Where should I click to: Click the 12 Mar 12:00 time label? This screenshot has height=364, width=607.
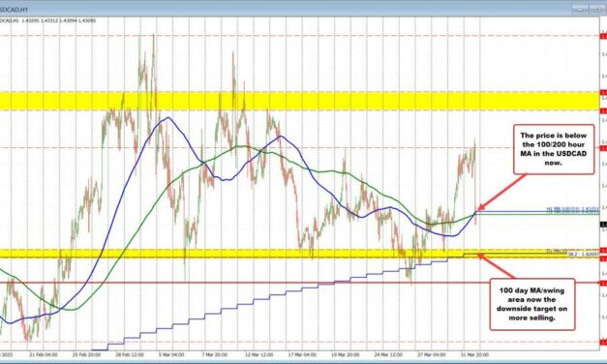(258, 354)
